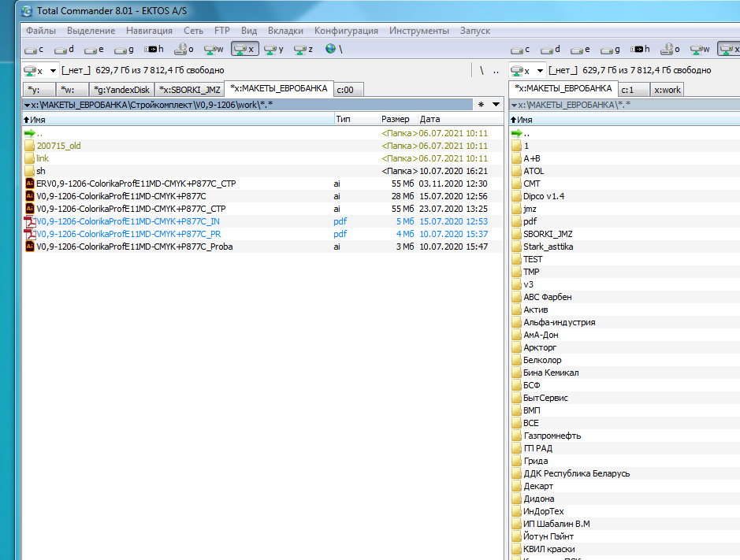Select network drive z in left drive bar

pos(303,49)
